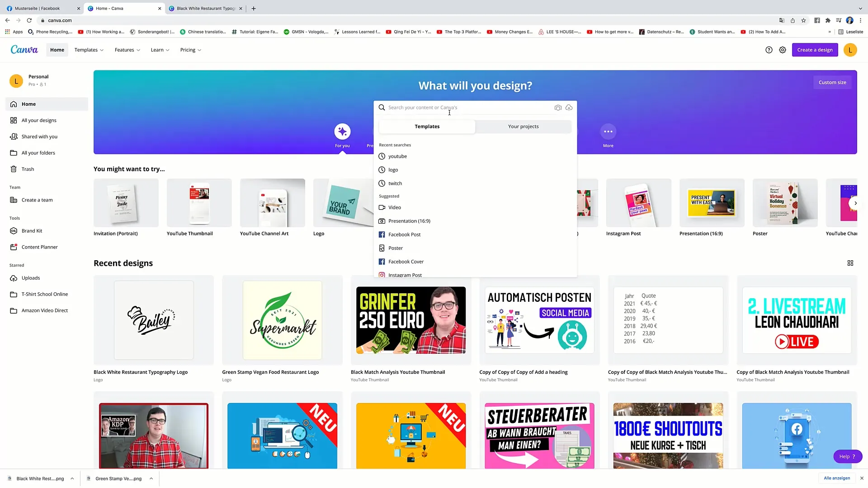Image resolution: width=868 pixels, height=488 pixels.
Task: Click the Instagram Post suggested template icon
Action: click(x=382, y=275)
